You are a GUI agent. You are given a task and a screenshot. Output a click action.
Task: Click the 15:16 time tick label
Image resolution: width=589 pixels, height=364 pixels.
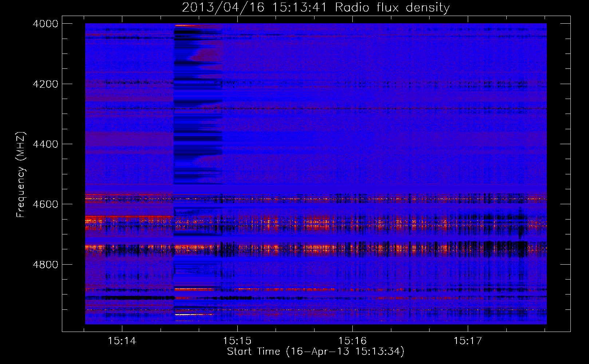(352, 341)
